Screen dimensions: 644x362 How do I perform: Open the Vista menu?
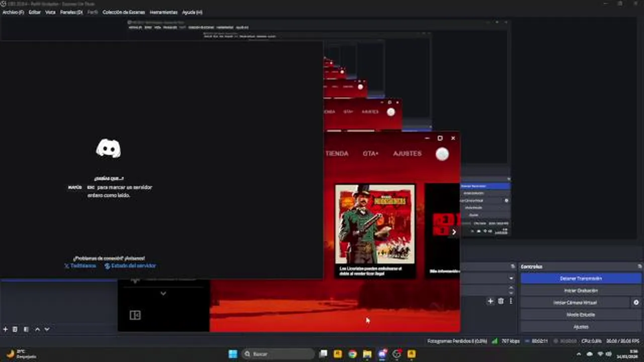pyautogui.click(x=50, y=12)
